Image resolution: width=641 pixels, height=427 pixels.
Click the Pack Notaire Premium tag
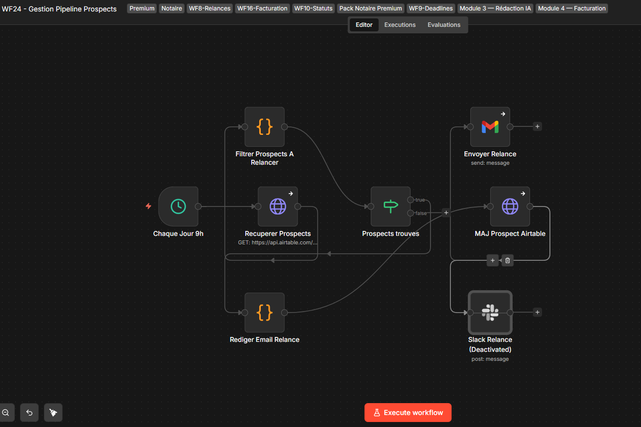pyautogui.click(x=371, y=9)
